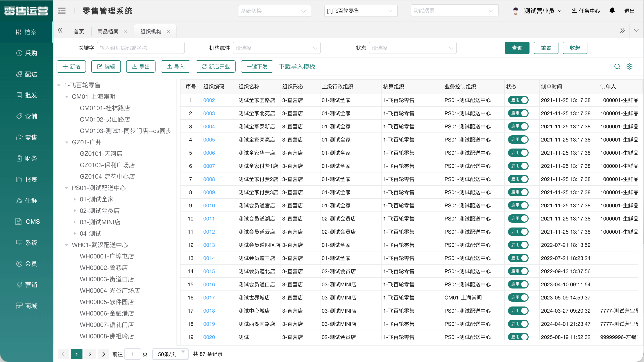Click the table search magnifier icon

(617, 66)
